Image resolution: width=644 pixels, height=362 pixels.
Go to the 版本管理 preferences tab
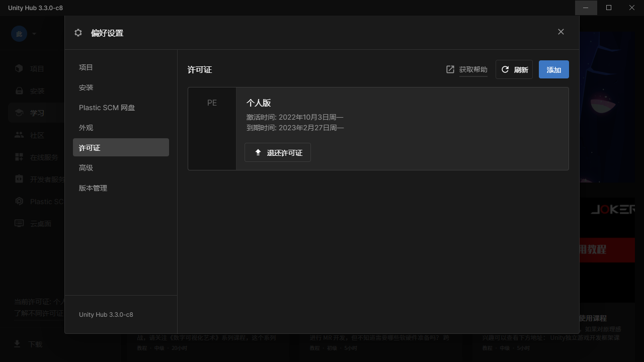pos(121,188)
